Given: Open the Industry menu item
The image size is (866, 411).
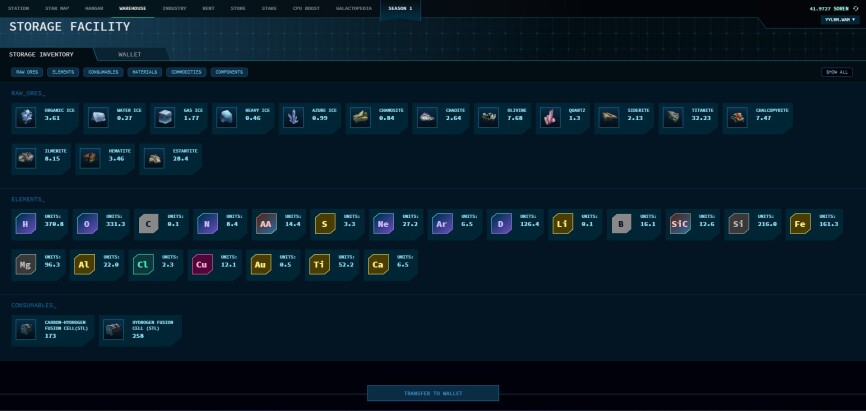Looking at the screenshot, I should [175, 8].
